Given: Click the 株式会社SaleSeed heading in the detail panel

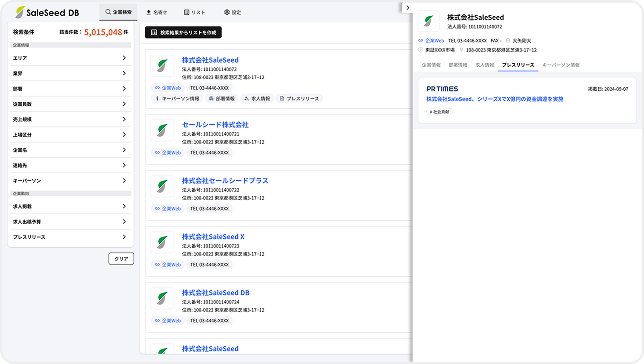Looking at the screenshot, I should 476,17.
